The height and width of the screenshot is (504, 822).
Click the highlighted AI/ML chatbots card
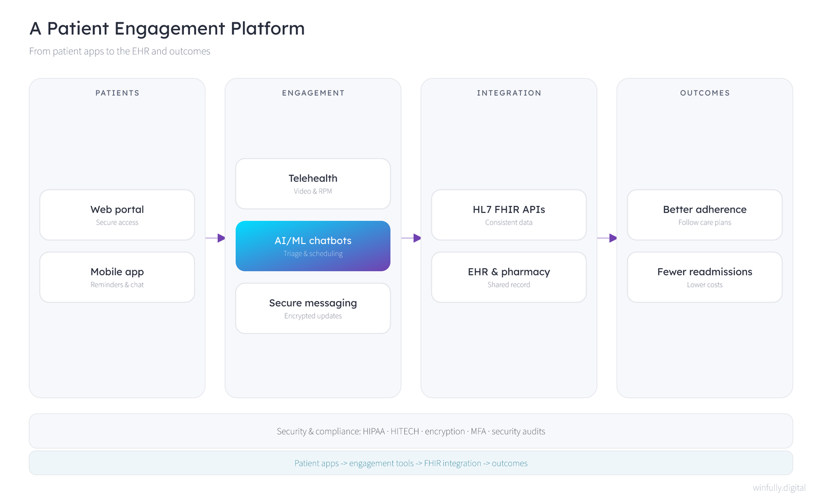tap(313, 246)
